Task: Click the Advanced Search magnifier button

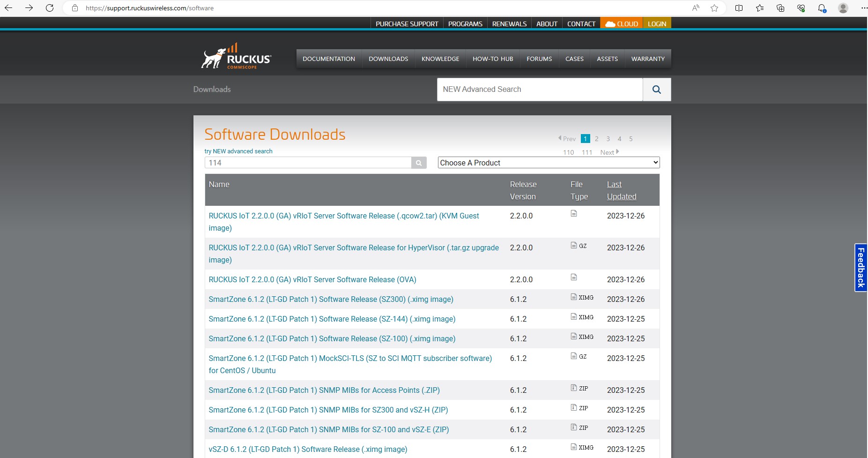Action: coord(657,90)
